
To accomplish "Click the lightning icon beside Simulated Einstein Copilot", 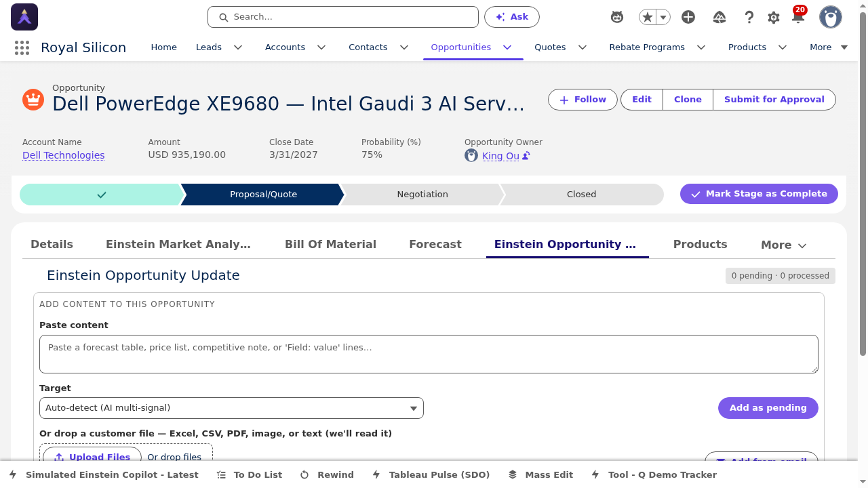I will pos(13,474).
